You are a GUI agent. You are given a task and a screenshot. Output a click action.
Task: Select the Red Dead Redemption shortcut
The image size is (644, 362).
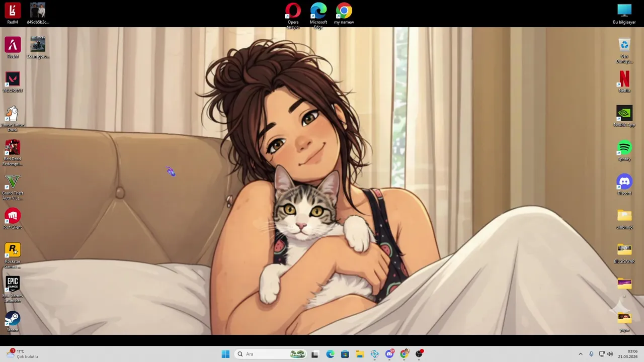coord(13,153)
